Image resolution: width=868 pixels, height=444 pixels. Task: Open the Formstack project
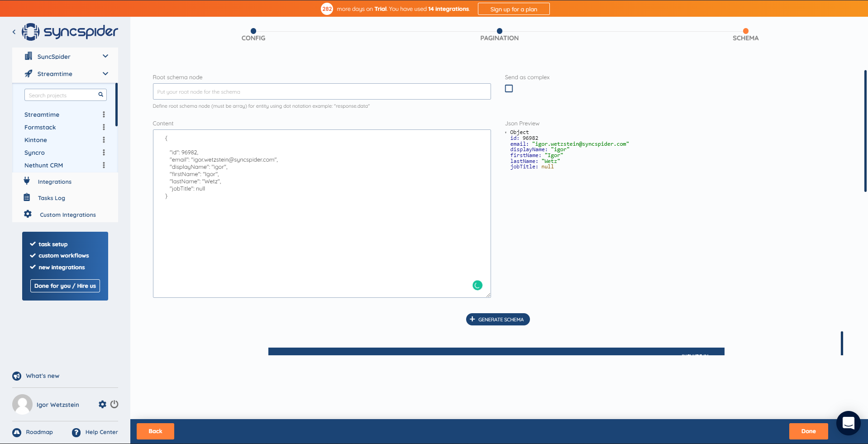click(40, 127)
